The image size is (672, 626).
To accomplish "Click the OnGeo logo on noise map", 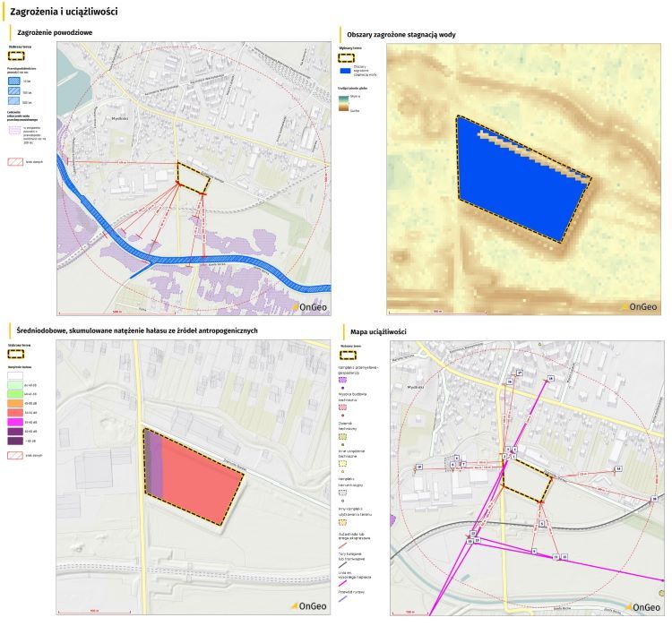I will pyautogui.click(x=310, y=605).
